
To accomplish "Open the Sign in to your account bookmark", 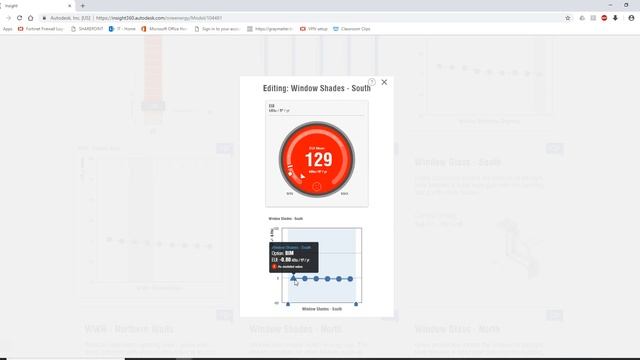I will pyautogui.click(x=217, y=29).
